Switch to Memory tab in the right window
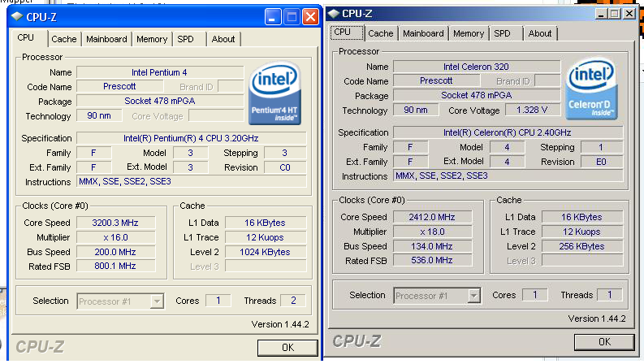The width and height of the screenshot is (644, 364). (469, 33)
